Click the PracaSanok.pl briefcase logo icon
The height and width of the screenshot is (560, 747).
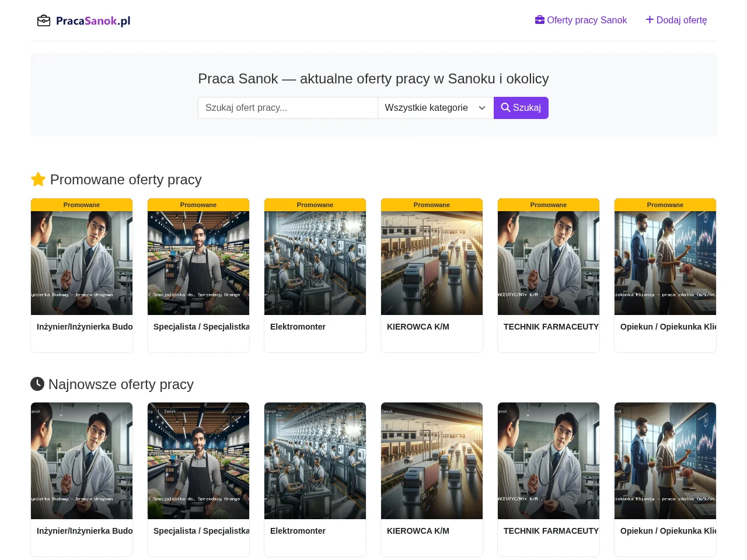pos(44,21)
